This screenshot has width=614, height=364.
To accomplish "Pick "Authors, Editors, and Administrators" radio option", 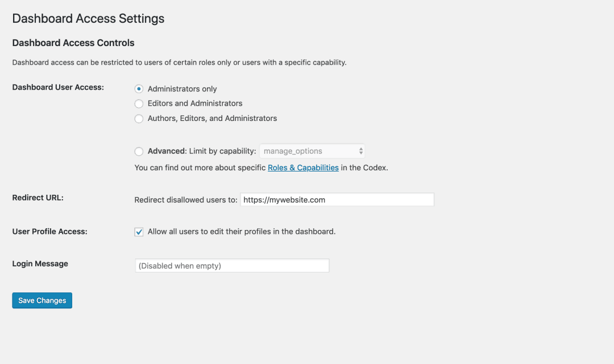I will tap(139, 119).
